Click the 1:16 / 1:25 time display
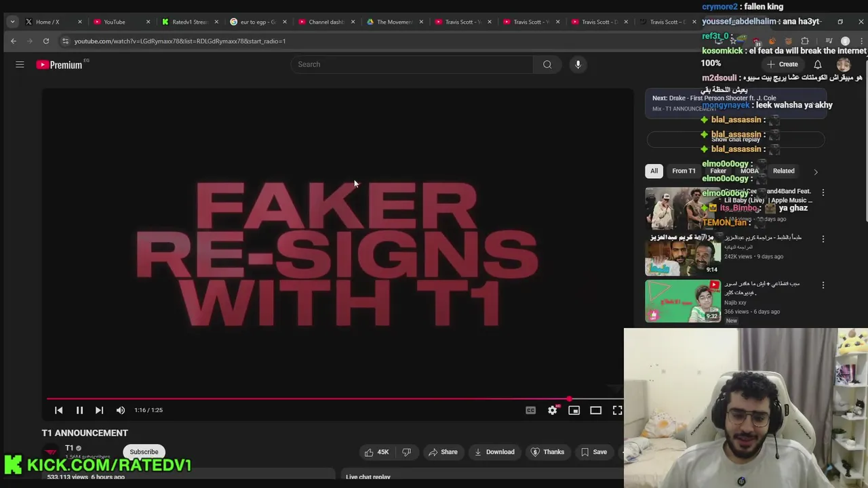The height and width of the screenshot is (488, 868). (x=149, y=410)
